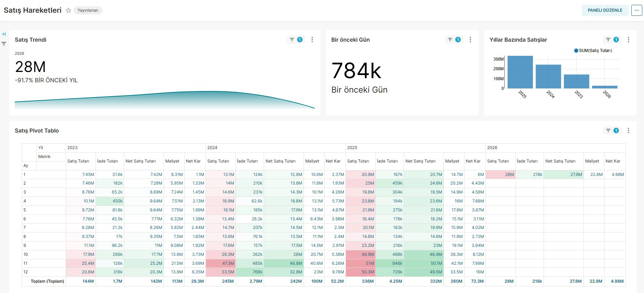The width and height of the screenshot is (644, 293).
Task: Click the Satış Trendi applied filters badge
Action: 296,40
